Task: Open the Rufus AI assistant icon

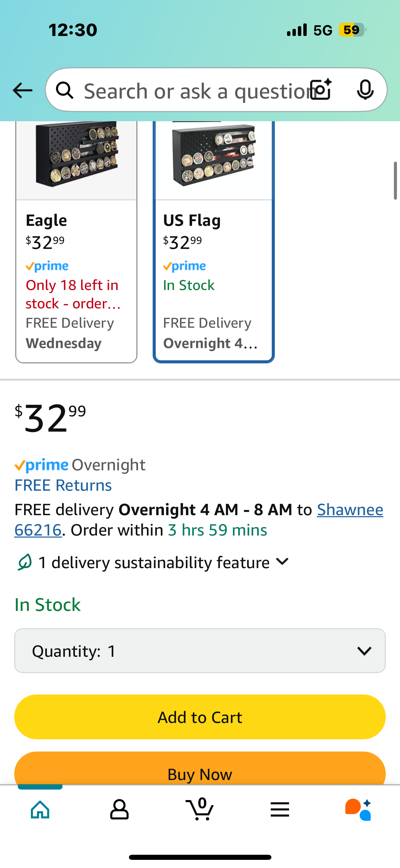Action: pyautogui.click(x=359, y=810)
